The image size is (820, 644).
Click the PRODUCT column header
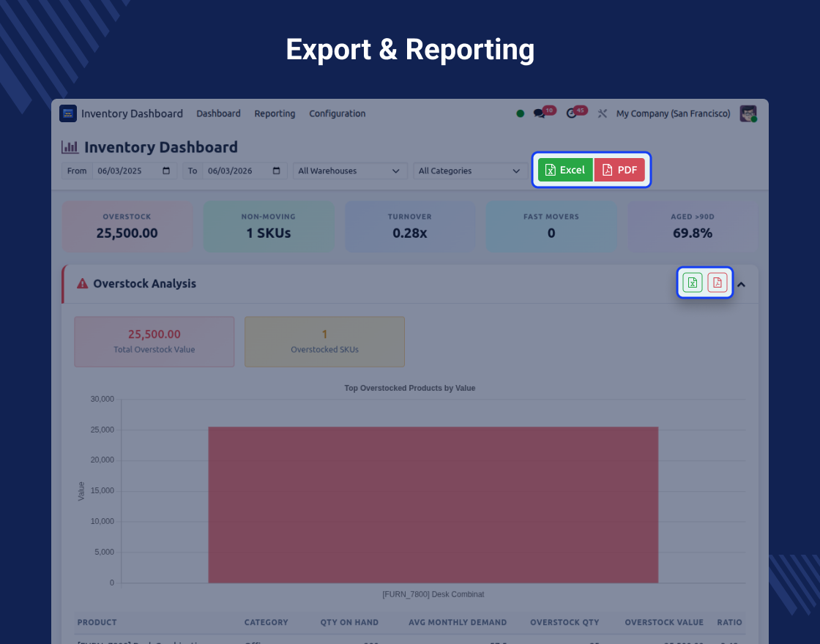click(x=97, y=622)
